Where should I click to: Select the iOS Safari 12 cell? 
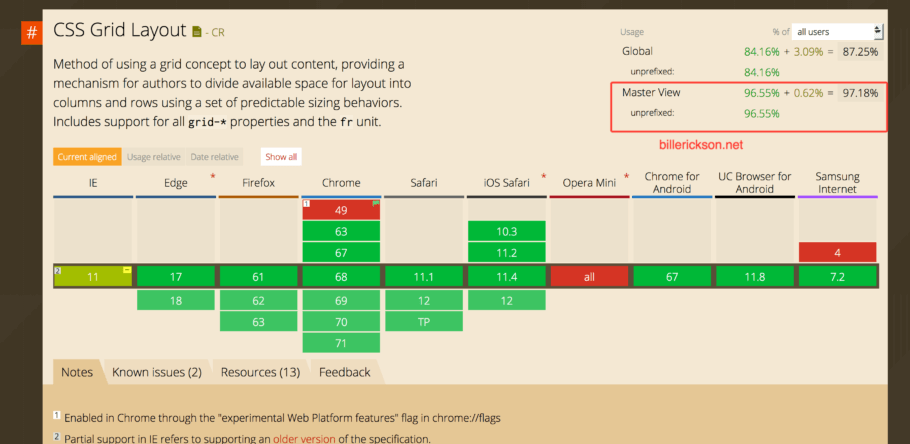pyautogui.click(x=507, y=300)
